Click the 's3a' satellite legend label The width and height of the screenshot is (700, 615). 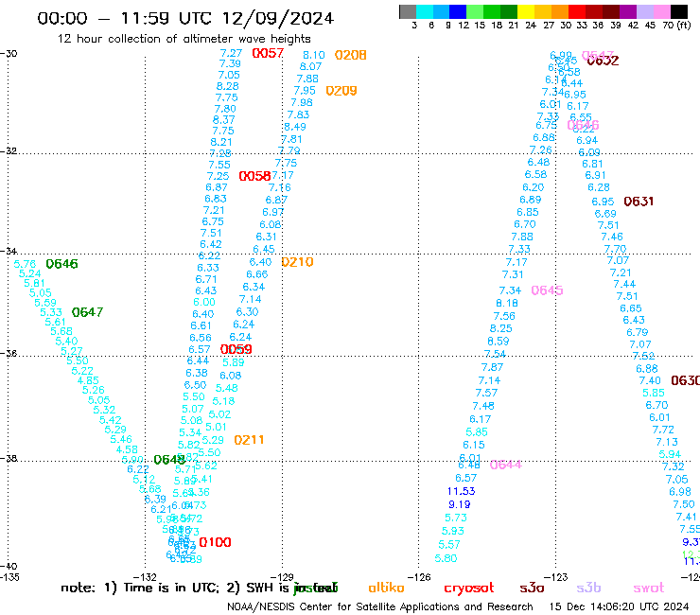pyautogui.click(x=533, y=589)
